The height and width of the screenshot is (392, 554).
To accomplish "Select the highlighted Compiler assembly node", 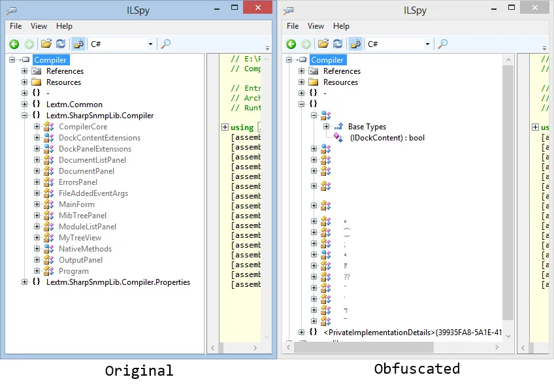I will click(x=50, y=59).
